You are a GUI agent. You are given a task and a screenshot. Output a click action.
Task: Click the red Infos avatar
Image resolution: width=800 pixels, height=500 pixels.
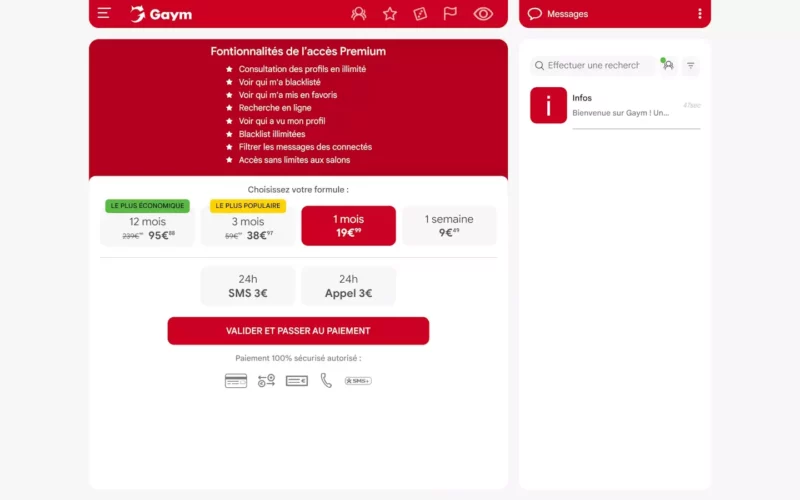coord(548,105)
